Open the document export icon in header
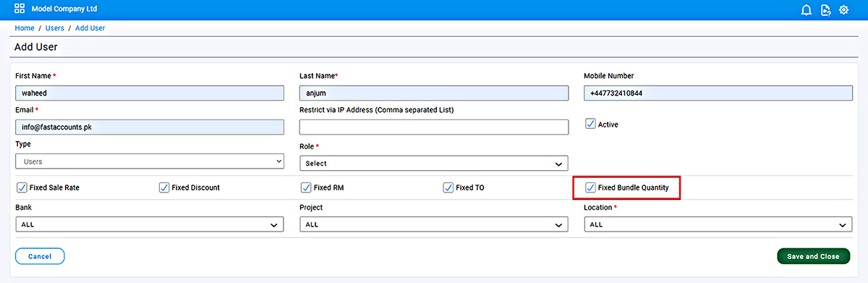 [x=825, y=10]
